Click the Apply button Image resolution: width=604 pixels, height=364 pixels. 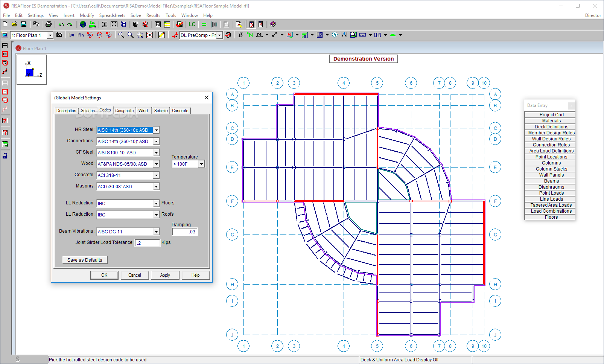pos(165,275)
